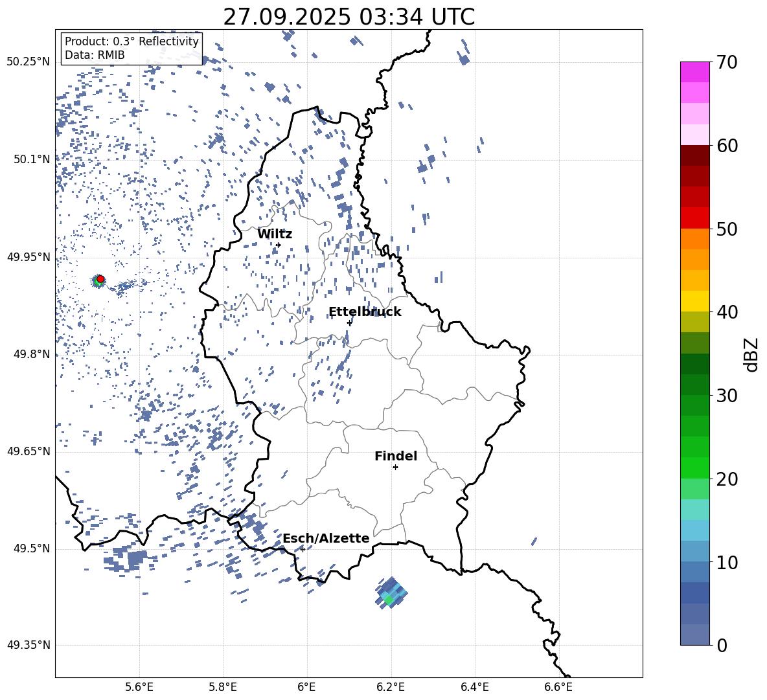Click the Findel location cross marker
The height and width of the screenshot is (700, 767).
tap(395, 468)
